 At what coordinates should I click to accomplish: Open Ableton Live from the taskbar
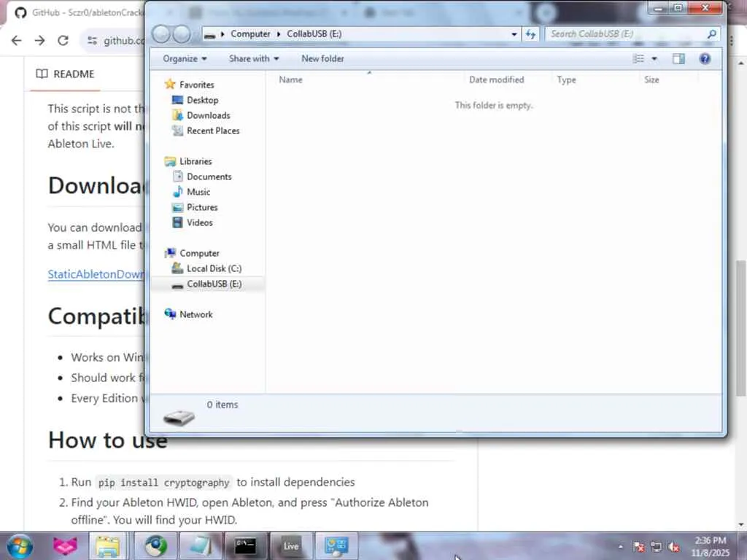[x=291, y=546]
